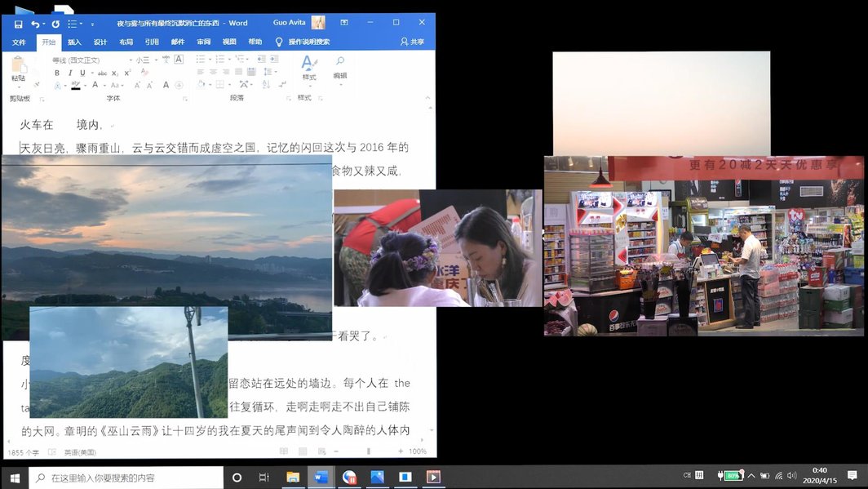Click the Paste clipboard icon
Viewport: 868px width, 489px height.
point(18,67)
